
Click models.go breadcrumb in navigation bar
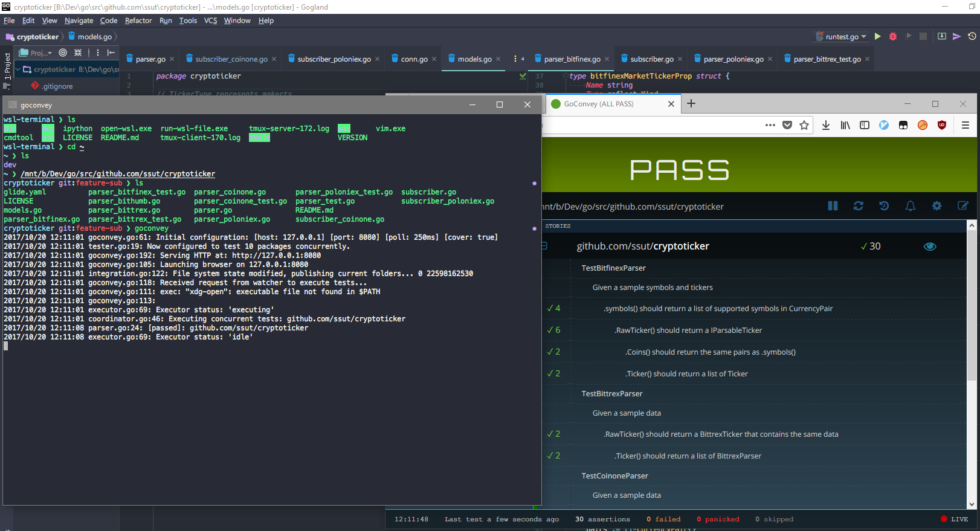coord(89,37)
